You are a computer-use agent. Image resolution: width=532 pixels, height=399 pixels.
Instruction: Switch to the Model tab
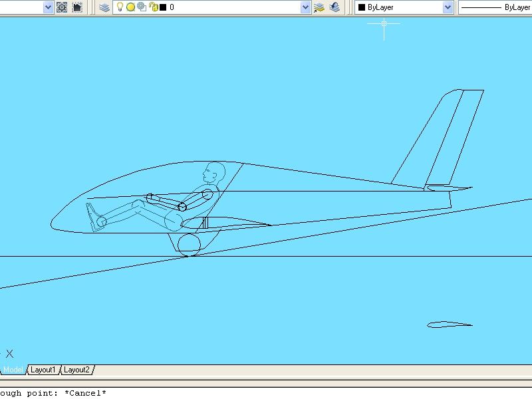(x=13, y=370)
